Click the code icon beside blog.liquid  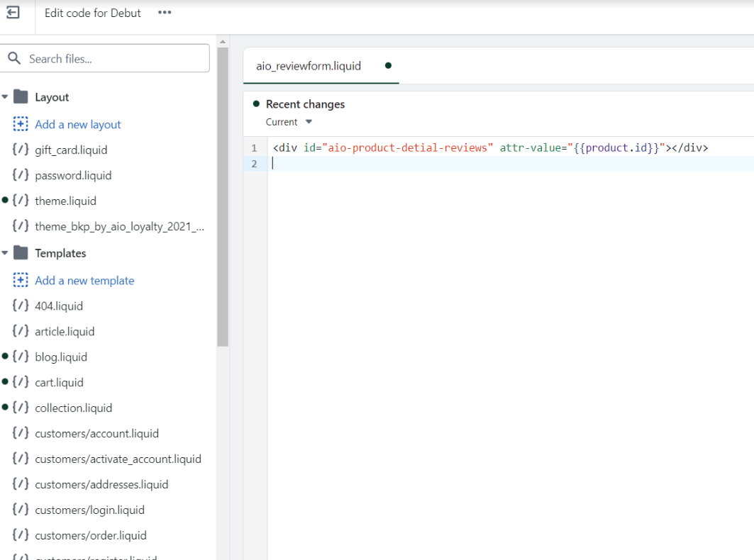tap(20, 357)
